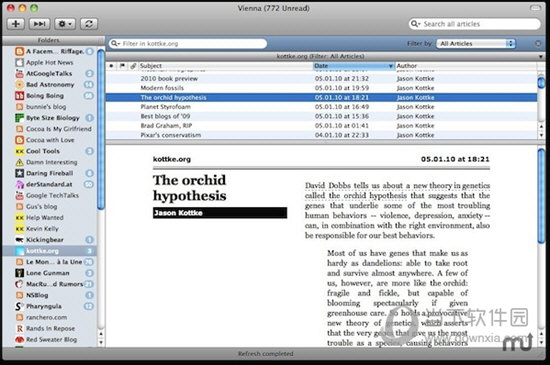Viewport: 550px width, 365px height.
Task: Open the Help Wanted feed
Action: pyautogui.click(x=49, y=218)
